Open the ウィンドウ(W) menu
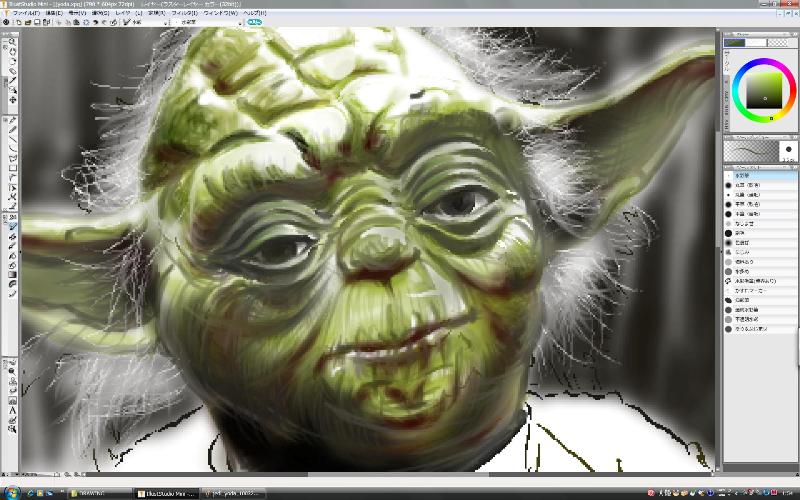This screenshot has width=800, height=500. (220, 13)
